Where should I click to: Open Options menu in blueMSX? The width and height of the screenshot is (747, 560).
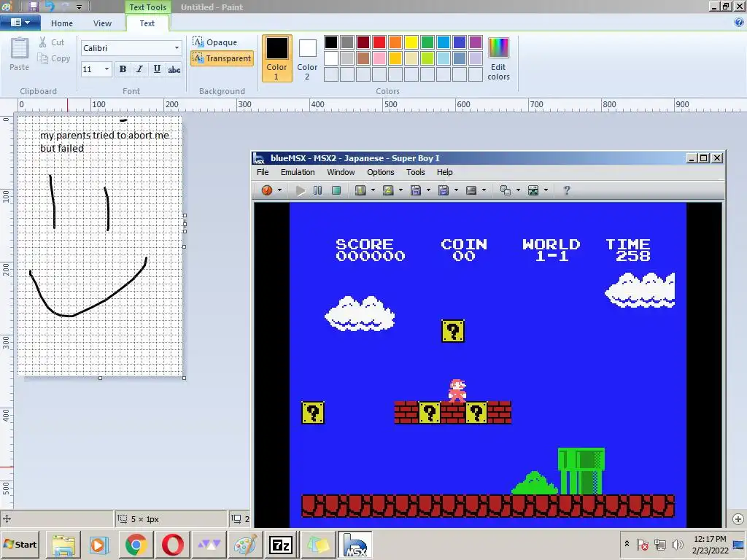click(x=380, y=172)
